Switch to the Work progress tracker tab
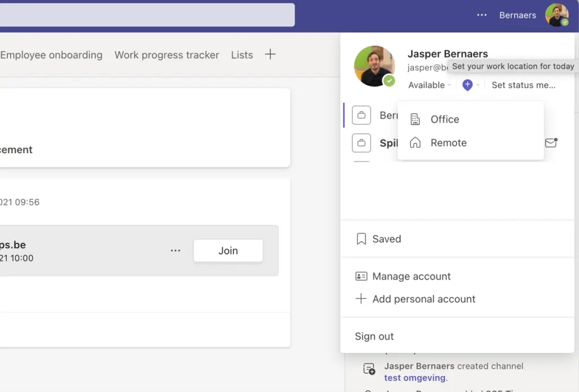Image resolution: width=579 pixels, height=392 pixels. 167,55
